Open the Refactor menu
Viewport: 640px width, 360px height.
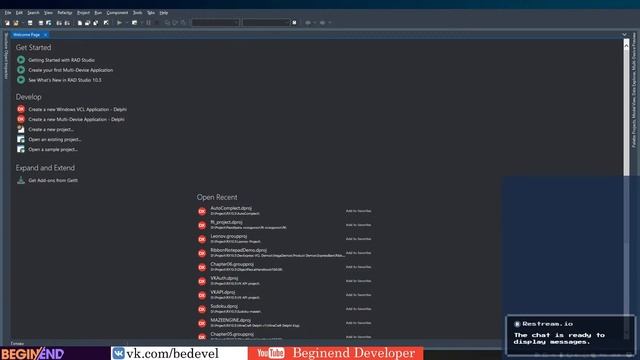pyautogui.click(x=64, y=13)
